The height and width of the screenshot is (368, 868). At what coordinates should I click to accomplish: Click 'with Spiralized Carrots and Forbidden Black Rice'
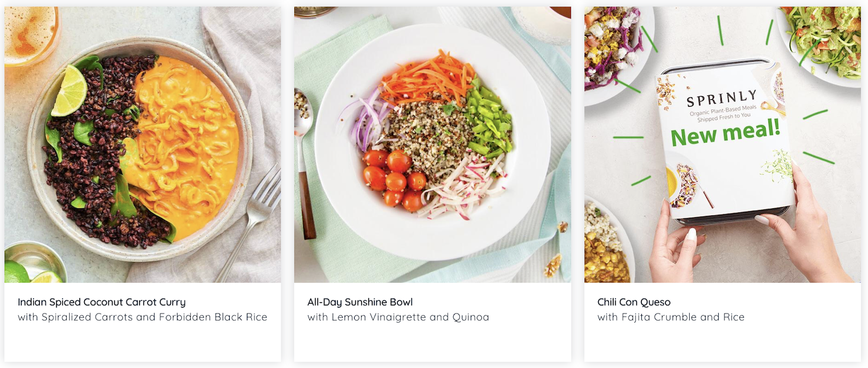[x=142, y=317]
